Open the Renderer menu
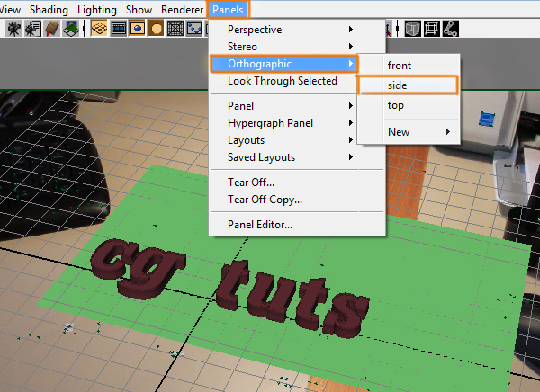The height and width of the screenshot is (392, 540). 182,10
